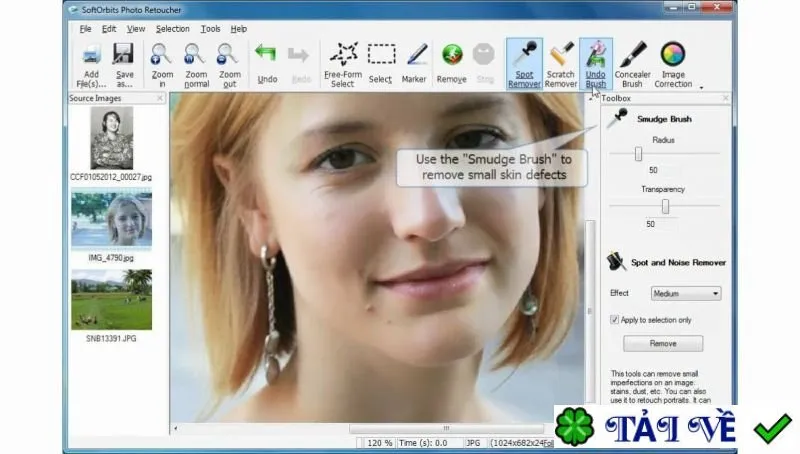Activate the Scratch Remover tool
The image size is (800, 454).
pos(561,64)
